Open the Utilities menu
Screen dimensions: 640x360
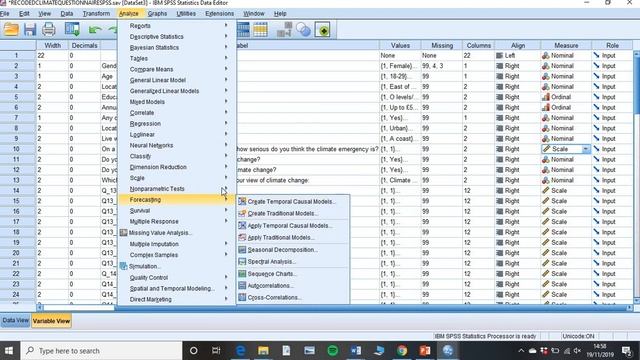186,13
